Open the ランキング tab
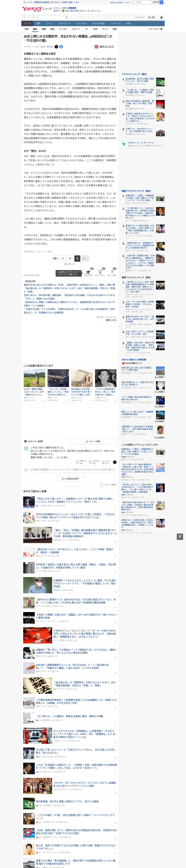 (115, 24)
